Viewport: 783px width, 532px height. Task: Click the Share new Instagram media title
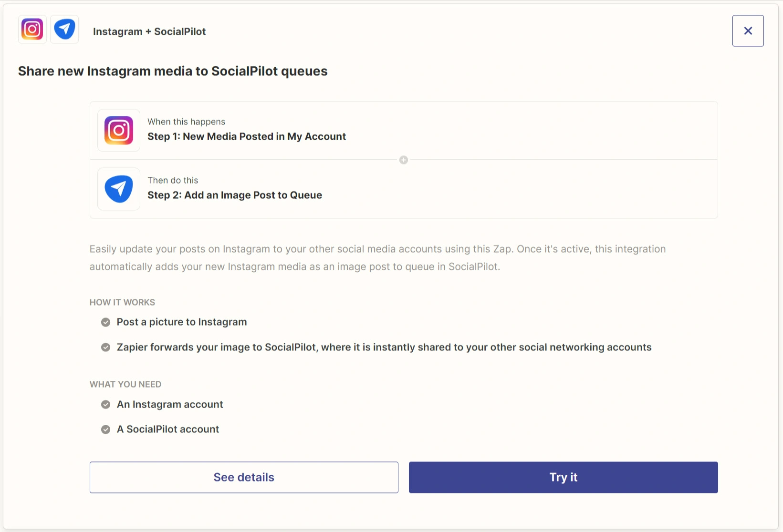[173, 71]
